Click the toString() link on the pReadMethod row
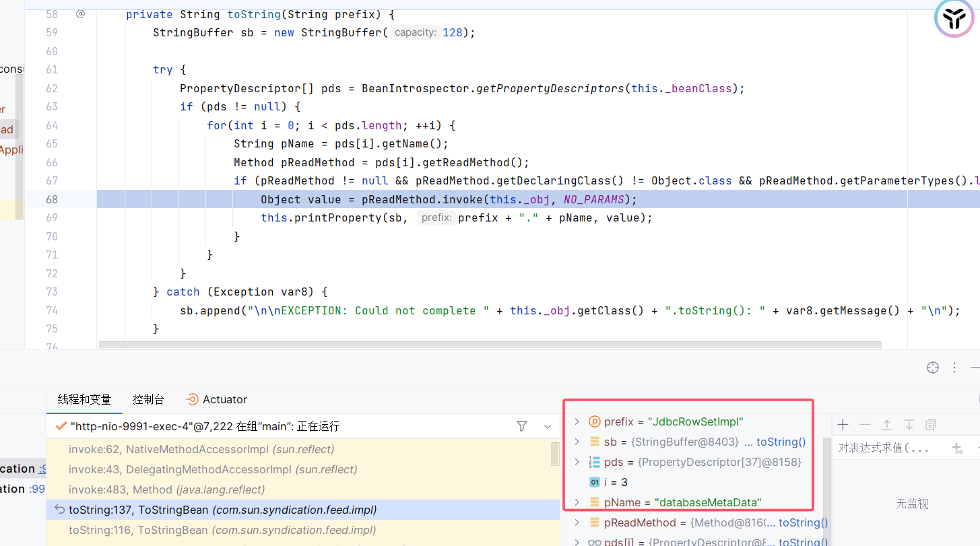This screenshot has height=546, width=980. click(x=804, y=522)
